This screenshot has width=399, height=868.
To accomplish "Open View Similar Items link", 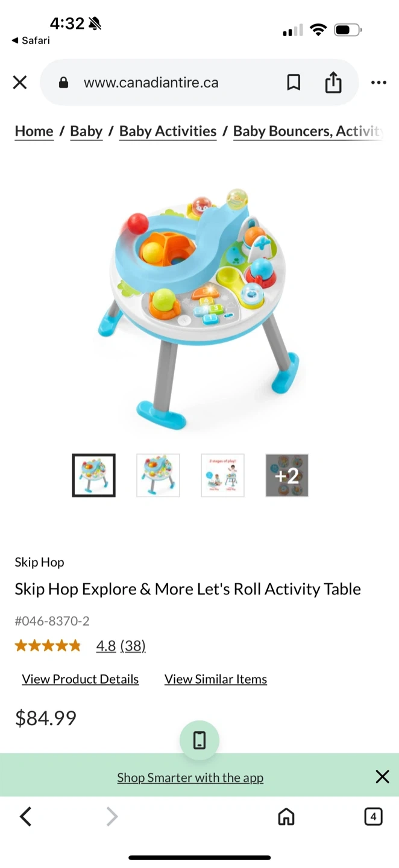I will (x=216, y=679).
